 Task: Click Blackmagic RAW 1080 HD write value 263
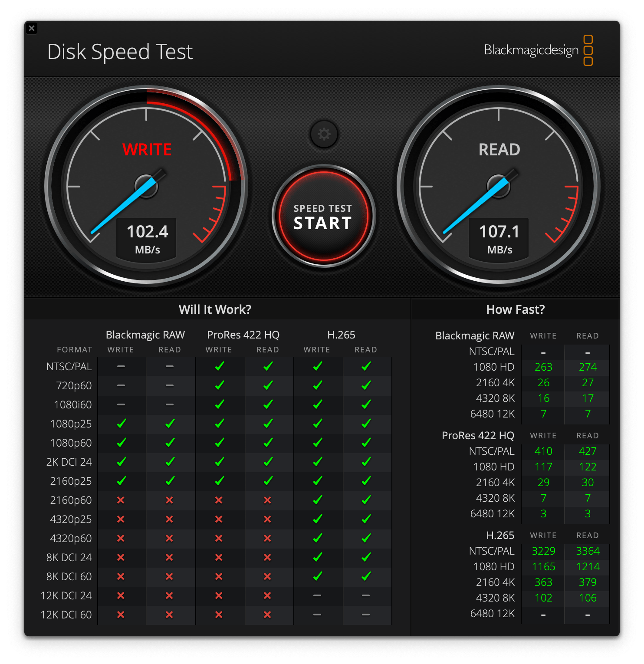[x=543, y=367]
